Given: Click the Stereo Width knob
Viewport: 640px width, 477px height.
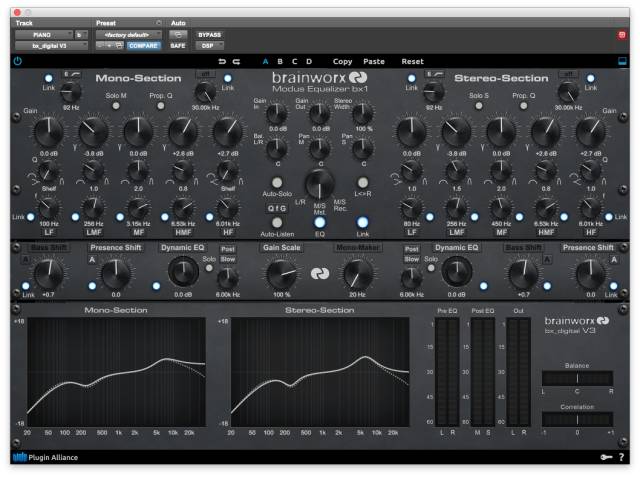Looking at the screenshot, I should 362,113.
